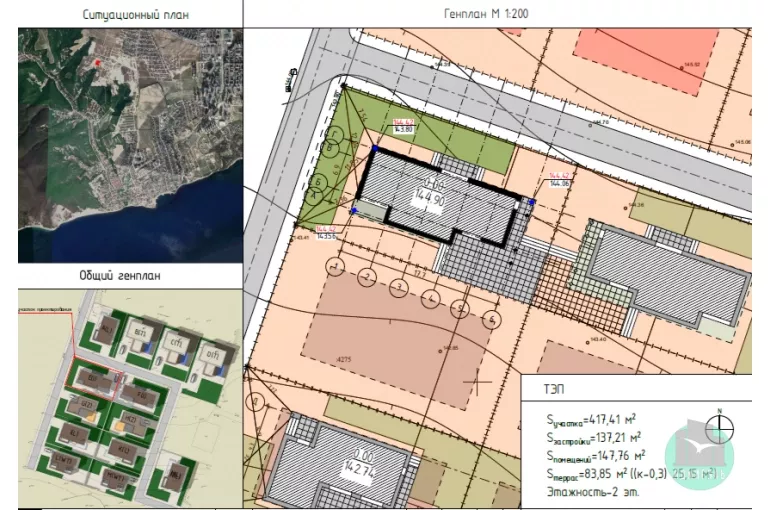Click the crosshair mark on the brown area

coord(477,381)
